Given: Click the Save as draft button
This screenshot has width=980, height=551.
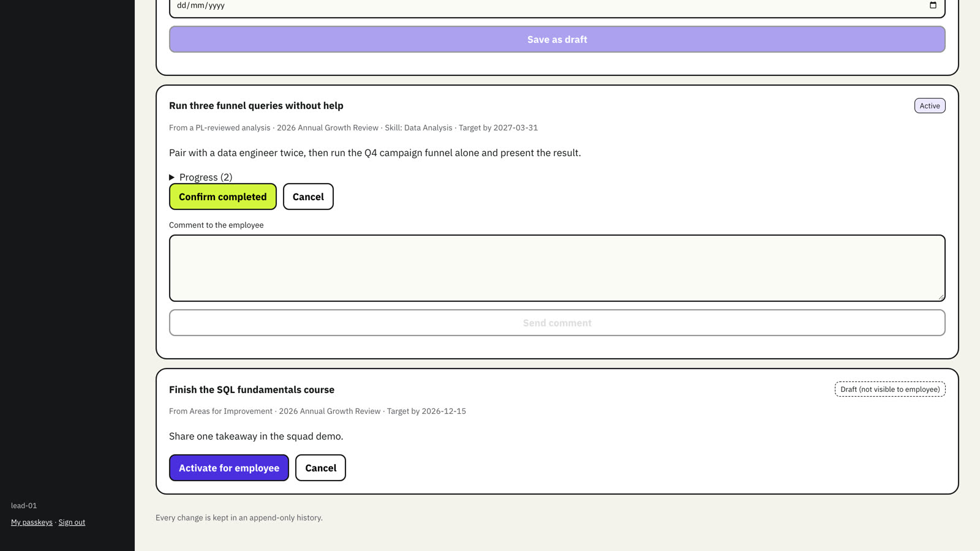Looking at the screenshot, I should point(557,39).
